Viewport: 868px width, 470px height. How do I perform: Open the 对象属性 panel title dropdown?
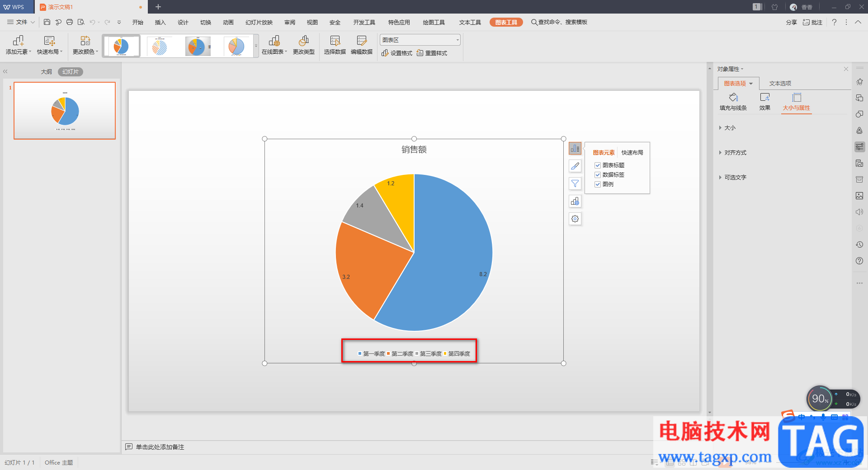(730, 69)
